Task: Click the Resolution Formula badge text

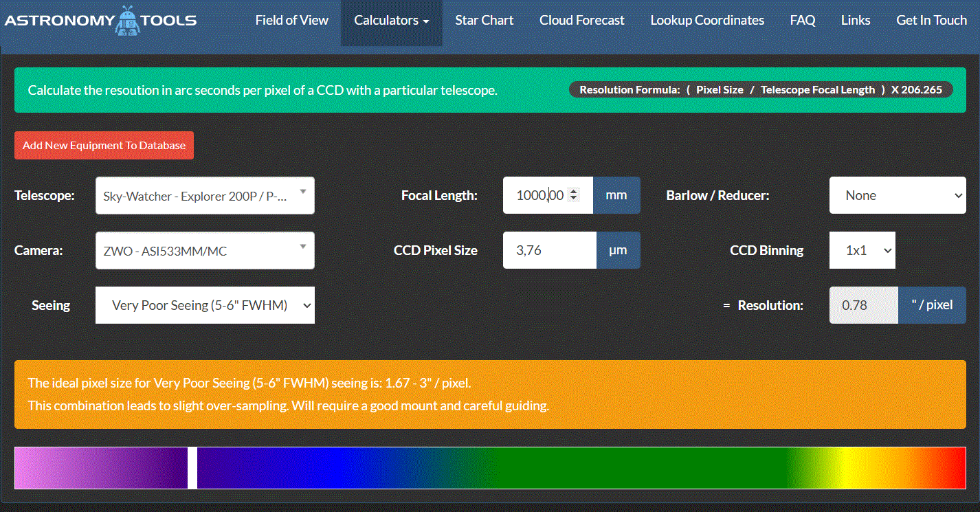Action: point(761,89)
